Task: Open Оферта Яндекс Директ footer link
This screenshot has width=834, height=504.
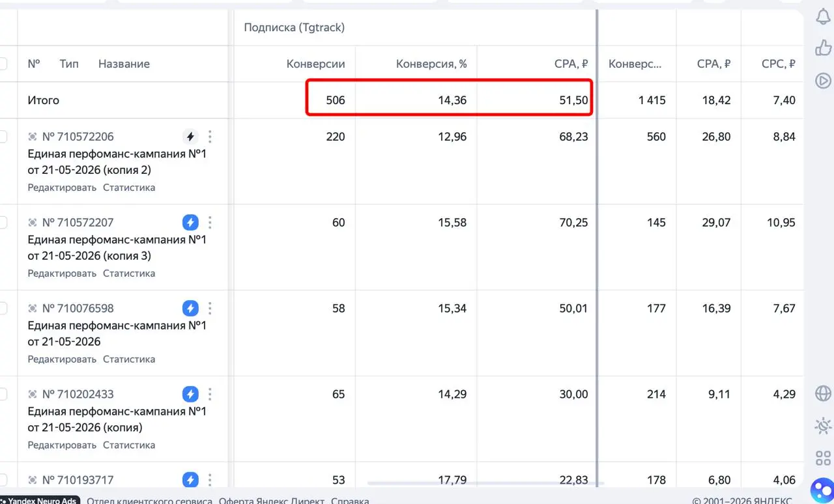Action: click(272, 501)
